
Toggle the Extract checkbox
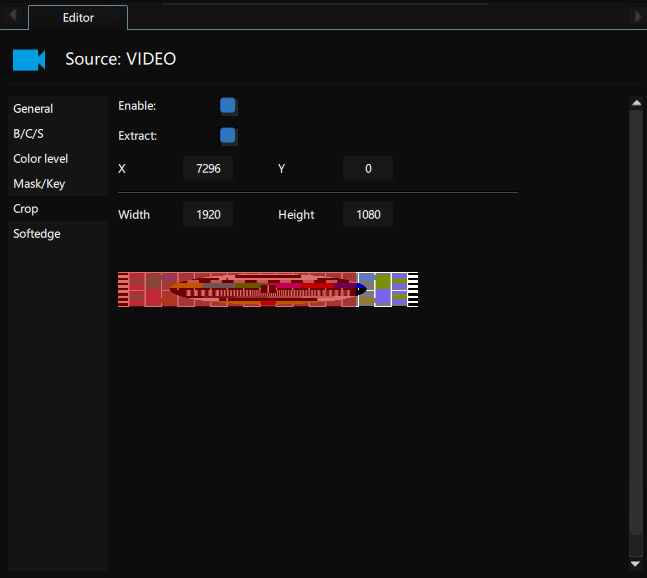228,135
